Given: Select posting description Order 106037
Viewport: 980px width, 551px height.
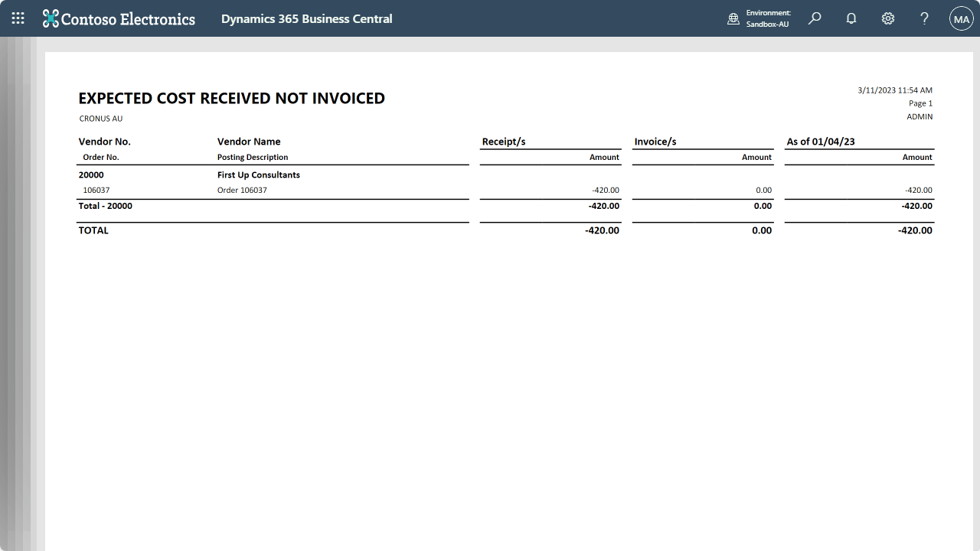Looking at the screenshot, I should pyautogui.click(x=242, y=190).
